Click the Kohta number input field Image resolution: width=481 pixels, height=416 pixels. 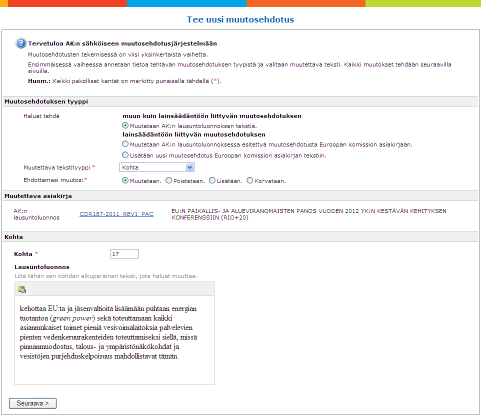pos(124,254)
